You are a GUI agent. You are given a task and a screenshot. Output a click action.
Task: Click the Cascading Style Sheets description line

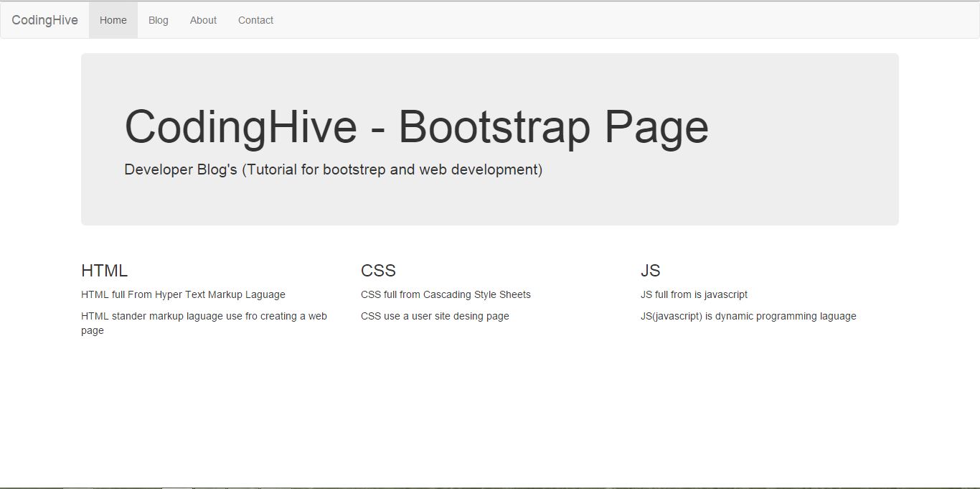[446, 294]
